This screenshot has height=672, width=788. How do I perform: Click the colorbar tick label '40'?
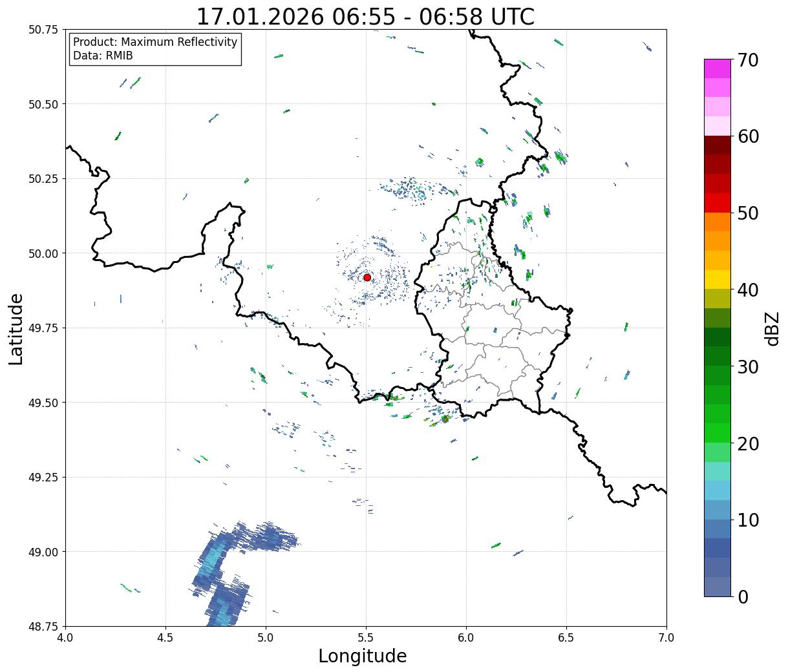748,290
